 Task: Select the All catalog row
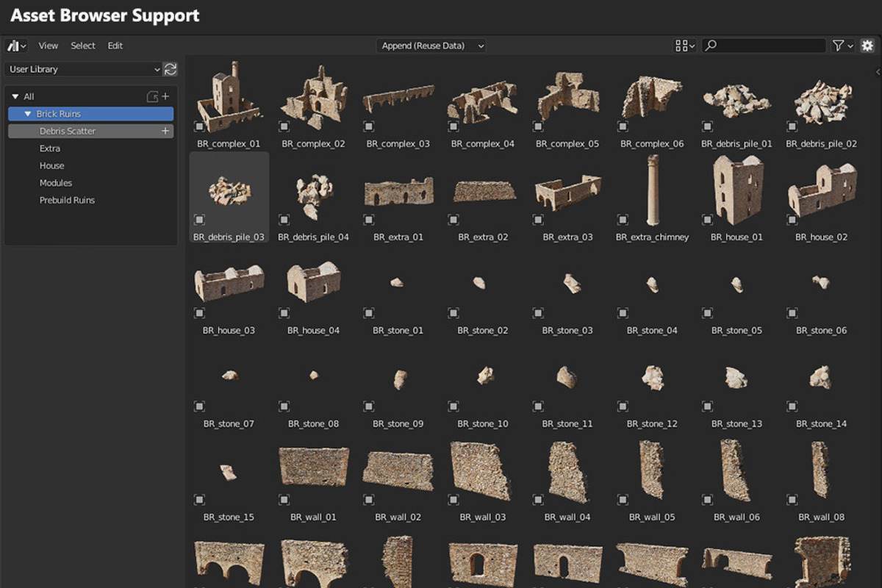coord(91,96)
